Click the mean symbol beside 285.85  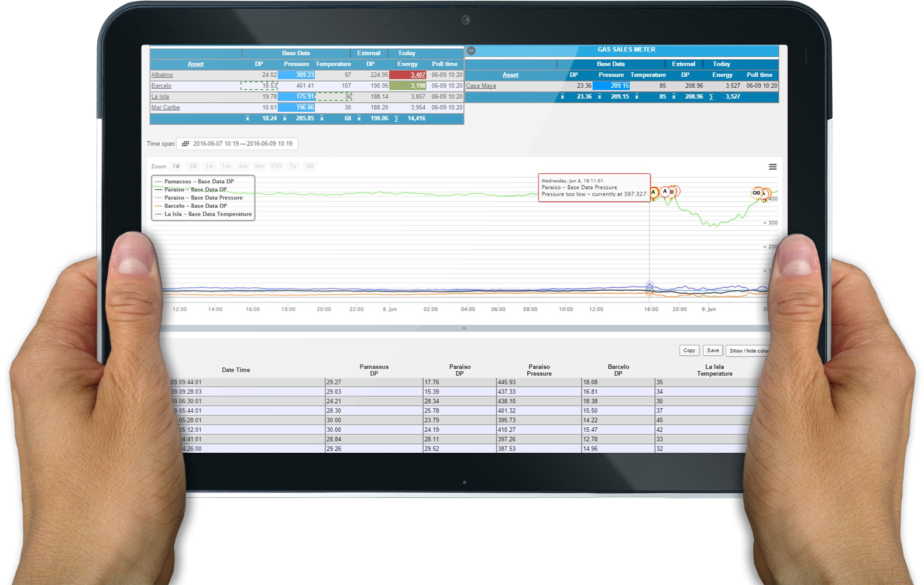285,119
